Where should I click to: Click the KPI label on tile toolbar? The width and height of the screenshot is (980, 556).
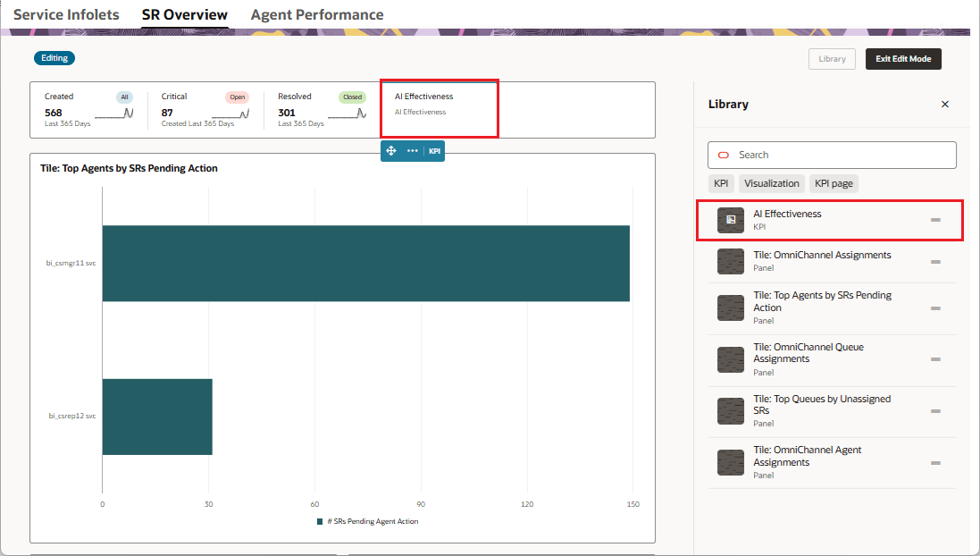pyautogui.click(x=434, y=151)
